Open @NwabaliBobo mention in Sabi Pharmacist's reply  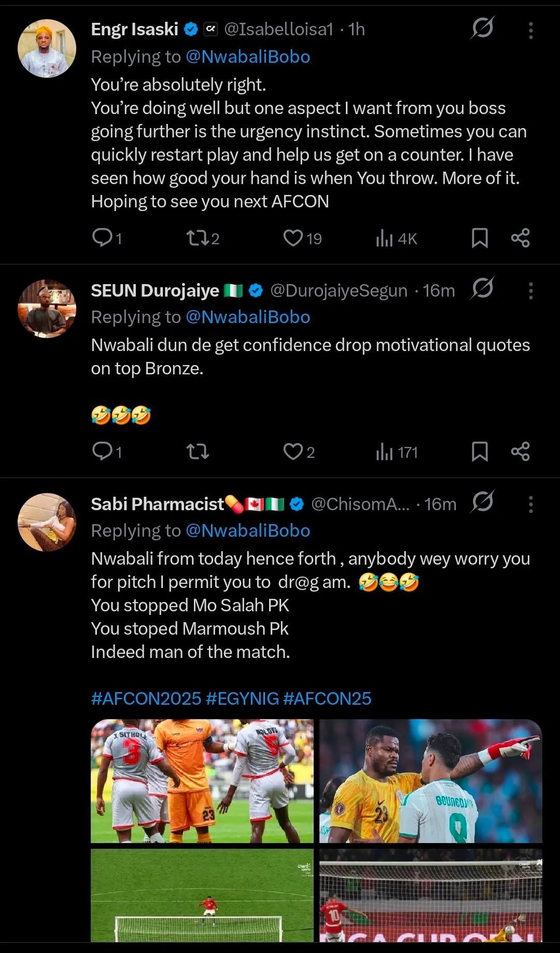(248, 530)
